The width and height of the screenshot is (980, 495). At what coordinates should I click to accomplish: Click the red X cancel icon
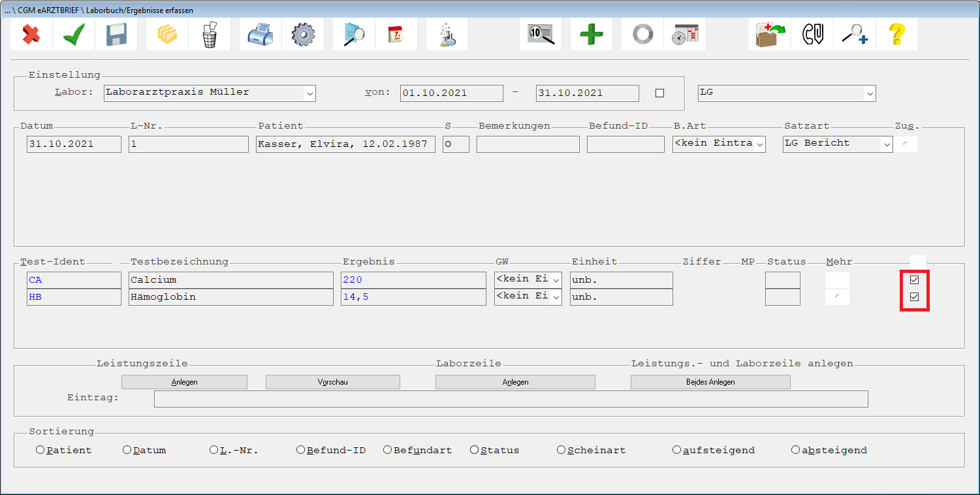coord(31,34)
